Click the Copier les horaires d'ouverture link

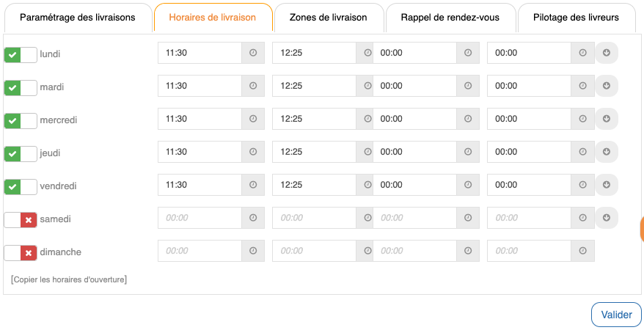(x=69, y=279)
